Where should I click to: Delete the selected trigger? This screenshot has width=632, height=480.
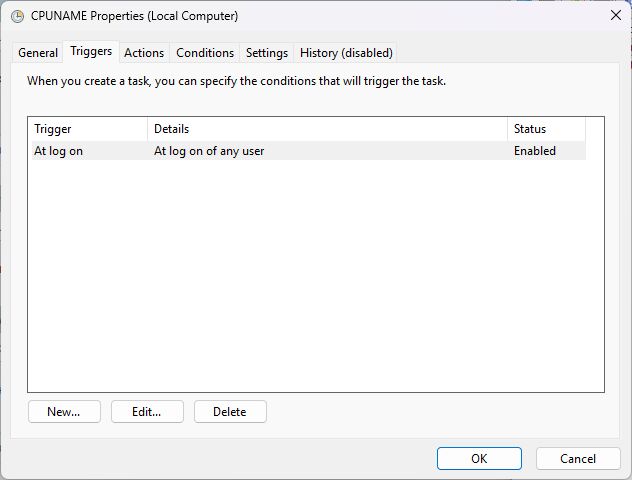pyautogui.click(x=230, y=412)
